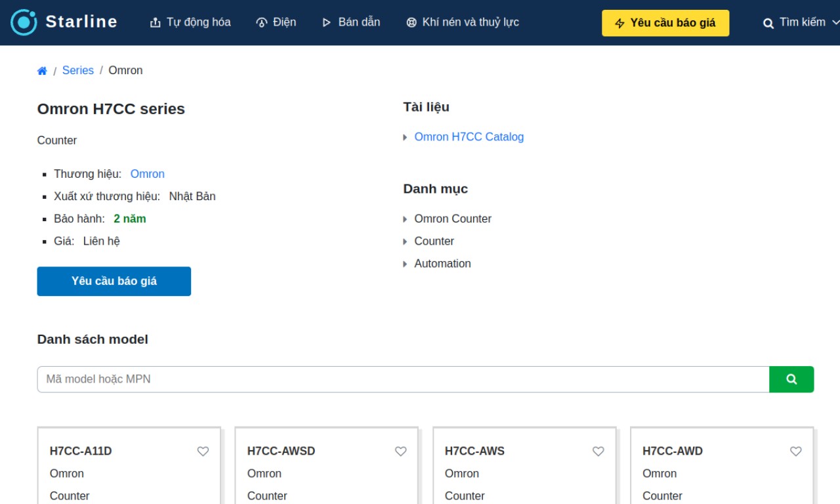Click the lightning bolt icon on quote button
840x504 pixels.
click(620, 24)
